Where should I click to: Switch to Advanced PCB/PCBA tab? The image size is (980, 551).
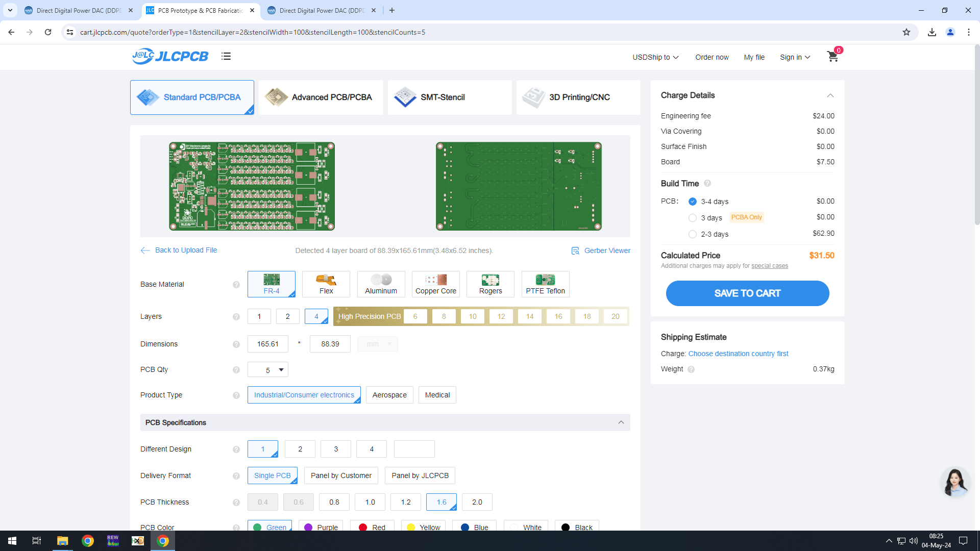tap(321, 97)
